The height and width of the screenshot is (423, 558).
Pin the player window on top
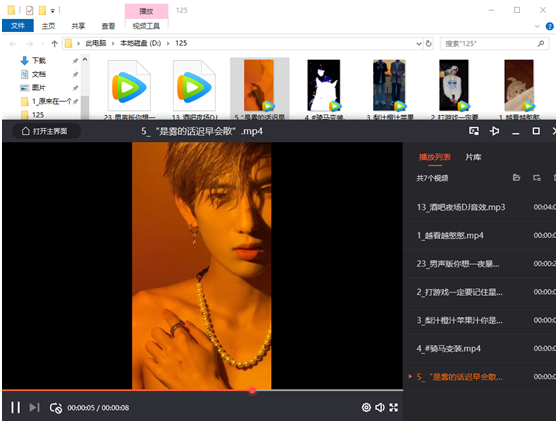[x=494, y=131]
